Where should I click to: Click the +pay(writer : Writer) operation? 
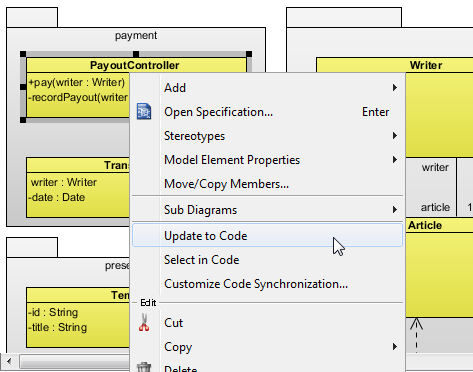click(x=77, y=82)
